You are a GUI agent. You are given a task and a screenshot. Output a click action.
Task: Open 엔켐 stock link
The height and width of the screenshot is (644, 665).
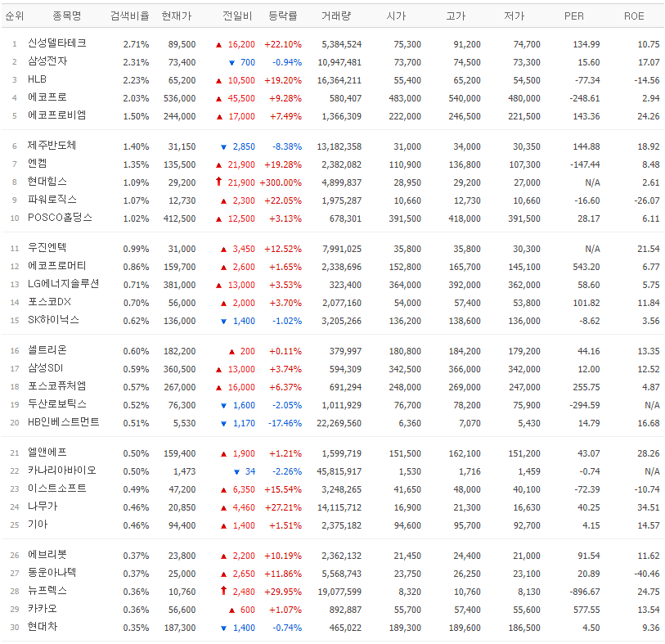tap(38, 164)
